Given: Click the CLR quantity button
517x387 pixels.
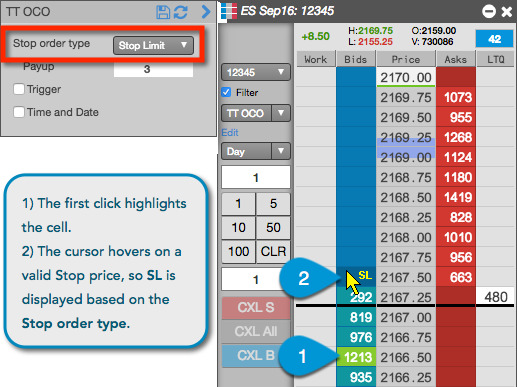Looking at the screenshot, I should [x=273, y=251].
